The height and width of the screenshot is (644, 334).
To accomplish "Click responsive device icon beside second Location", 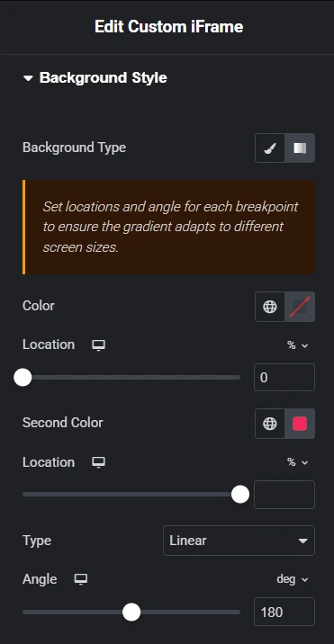I will pyautogui.click(x=98, y=462).
